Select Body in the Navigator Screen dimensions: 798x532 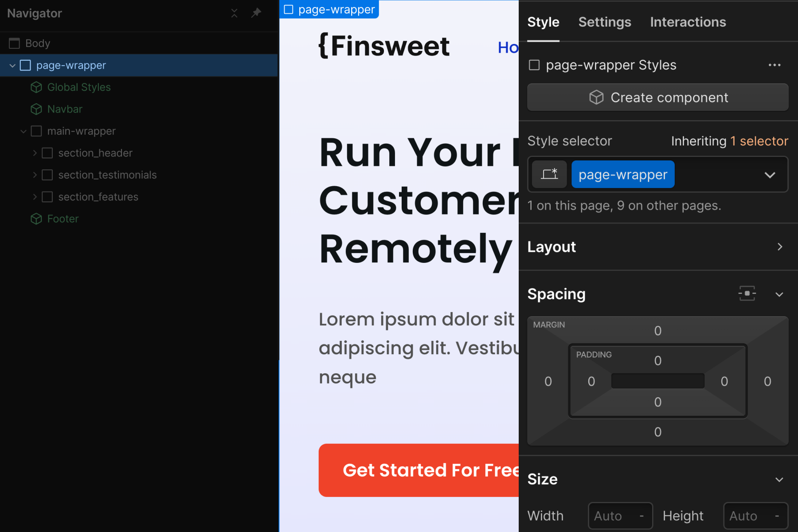pos(38,43)
